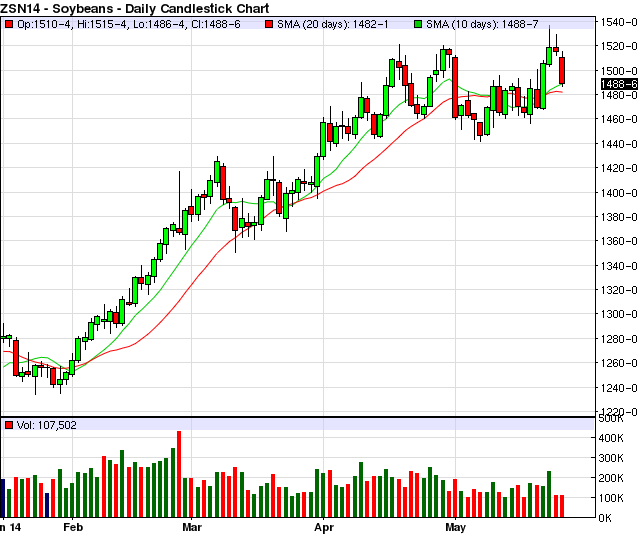Viewport: 640px width, 536px height.
Task: Click the 'Vol: 107,502' label
Action: click(x=47, y=425)
